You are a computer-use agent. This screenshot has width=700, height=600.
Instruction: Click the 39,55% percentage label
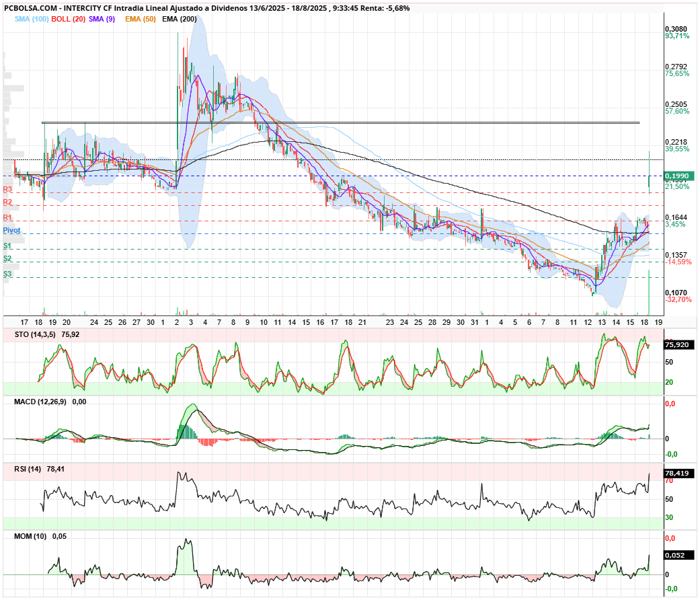point(677,149)
